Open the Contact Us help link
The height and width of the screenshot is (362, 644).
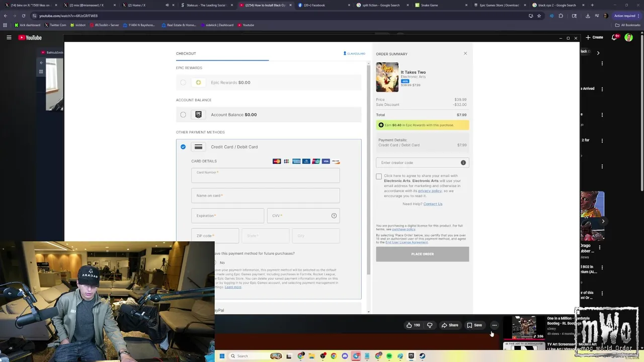click(x=433, y=204)
